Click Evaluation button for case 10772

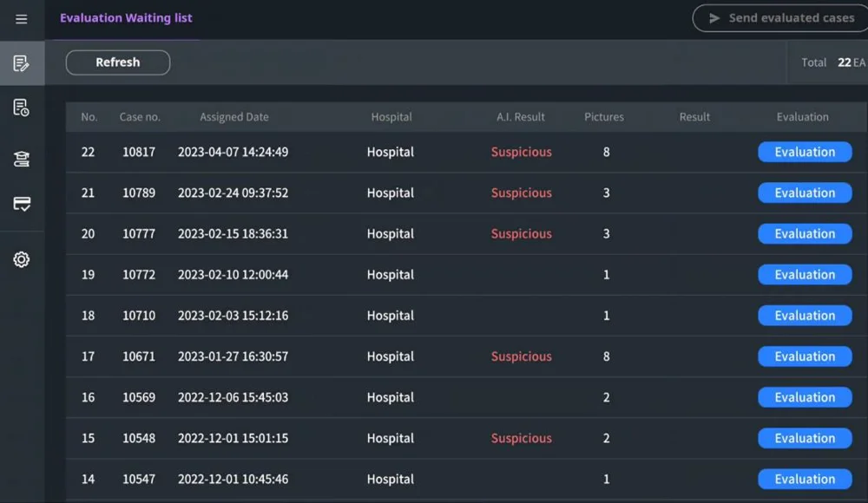[x=805, y=275]
